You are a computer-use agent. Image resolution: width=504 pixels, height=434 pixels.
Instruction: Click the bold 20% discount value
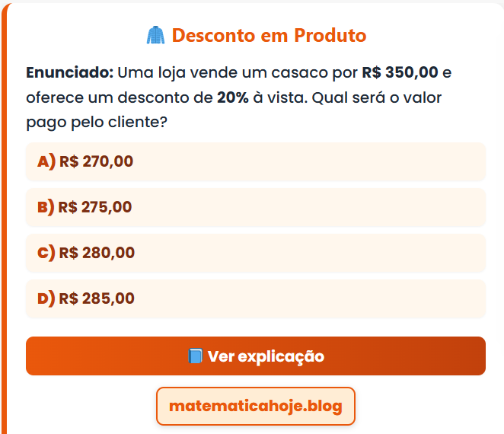click(232, 98)
